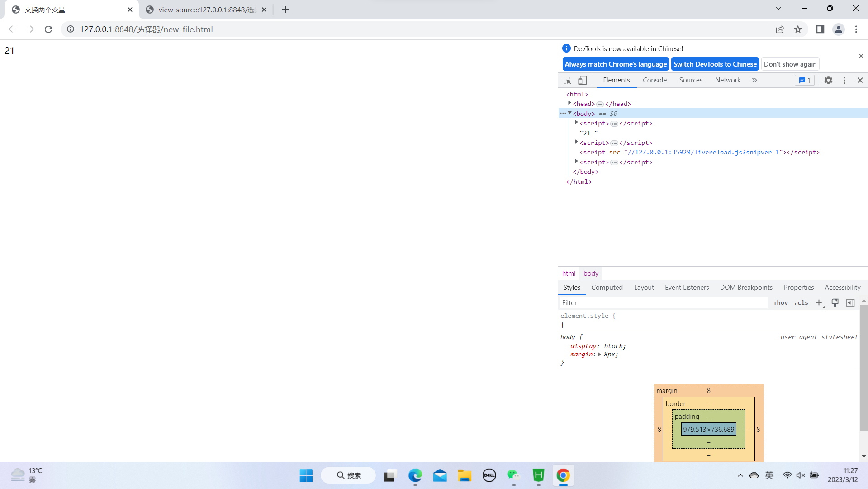The image size is (868, 489).
Task: Switch to the Sources tab
Action: pos(691,80)
